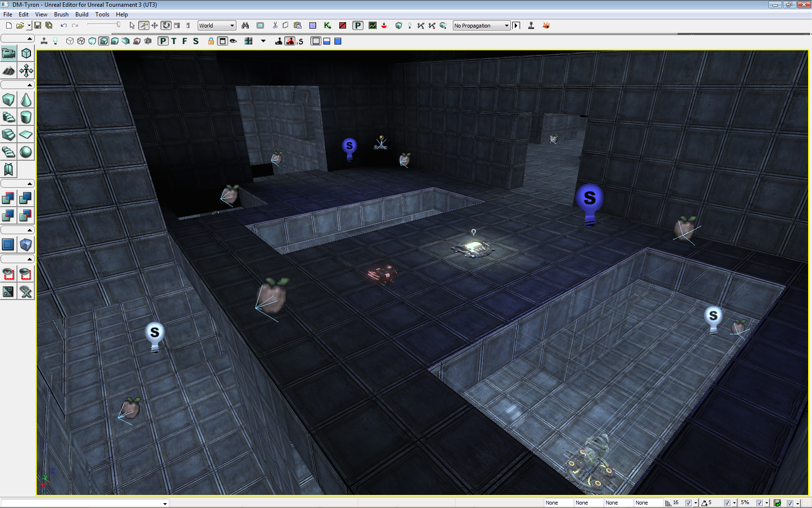Screen dimensions: 812x508
Task: Click the Cut scissors icon
Action: coord(275,26)
